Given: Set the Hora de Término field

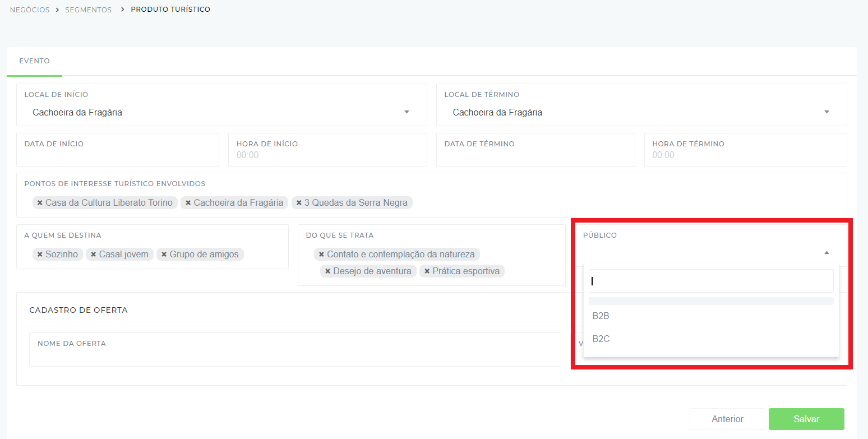Looking at the screenshot, I should point(745,150).
